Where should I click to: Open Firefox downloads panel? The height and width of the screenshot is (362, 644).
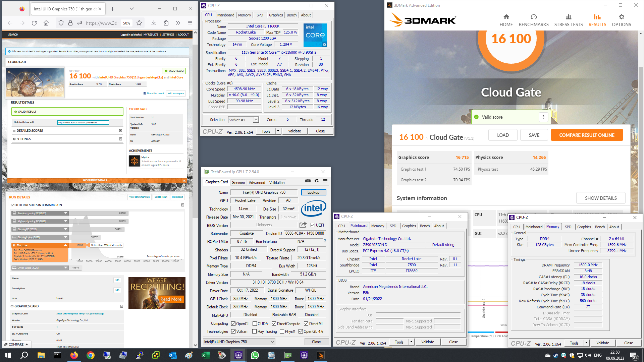coord(154,23)
